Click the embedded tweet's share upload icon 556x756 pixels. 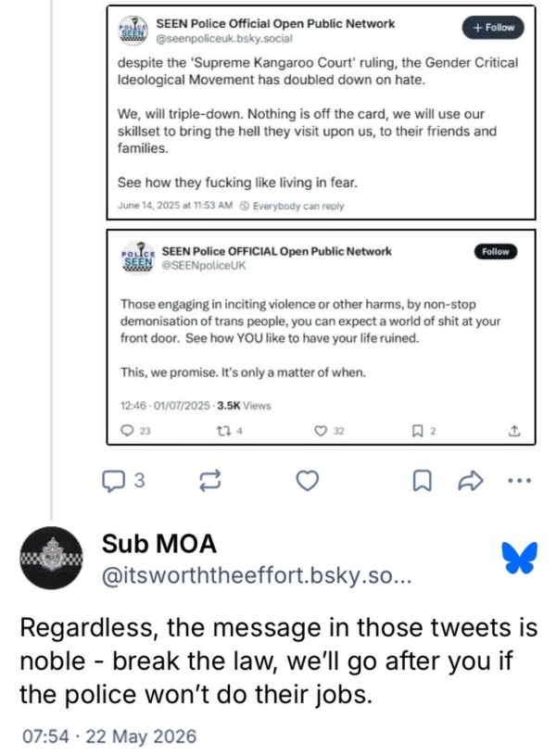(514, 431)
